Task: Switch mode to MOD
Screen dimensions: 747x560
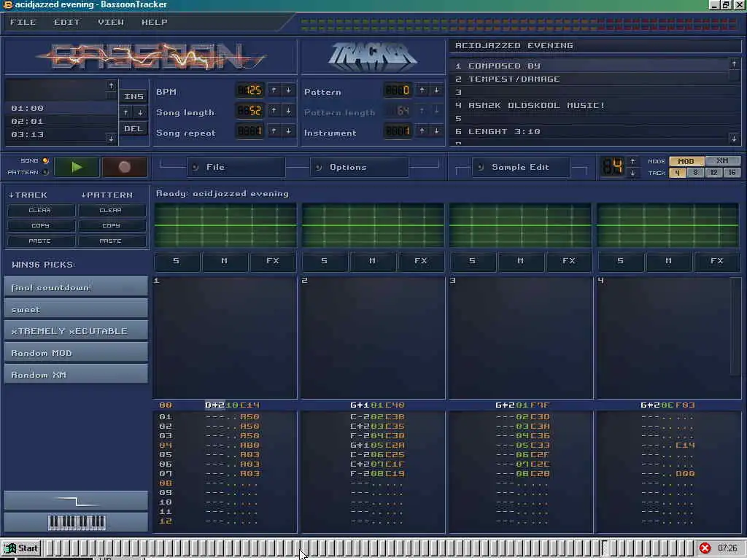Action: point(686,161)
